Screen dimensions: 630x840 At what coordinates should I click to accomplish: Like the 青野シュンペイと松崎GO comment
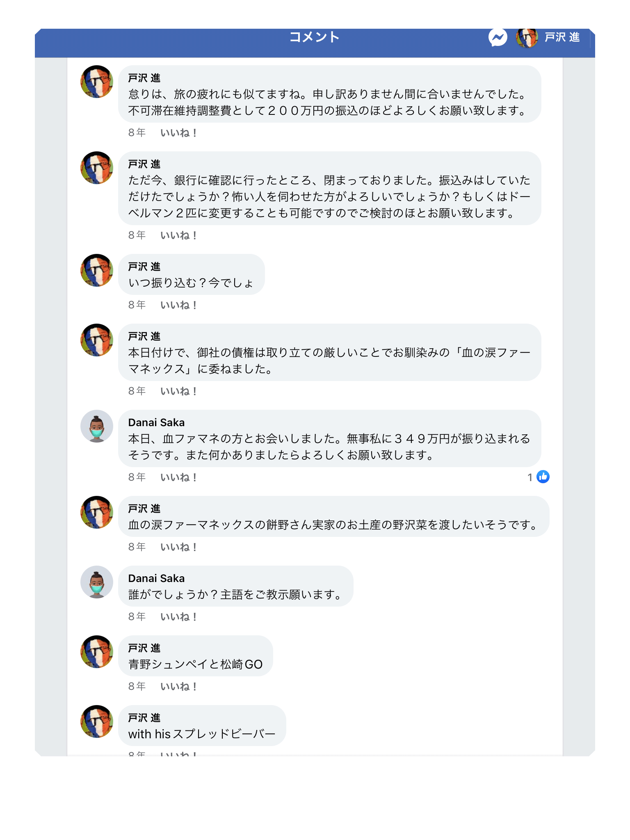click(x=178, y=687)
